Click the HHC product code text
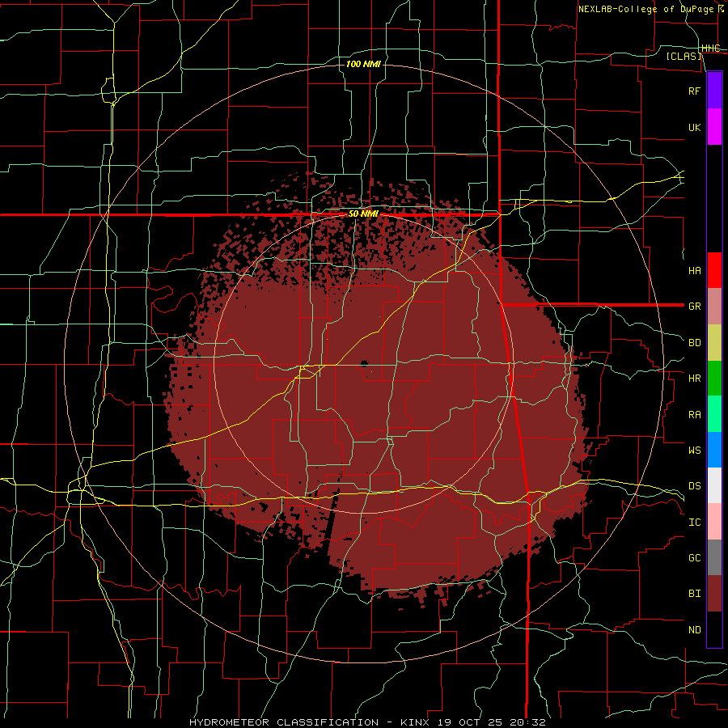 [711, 49]
